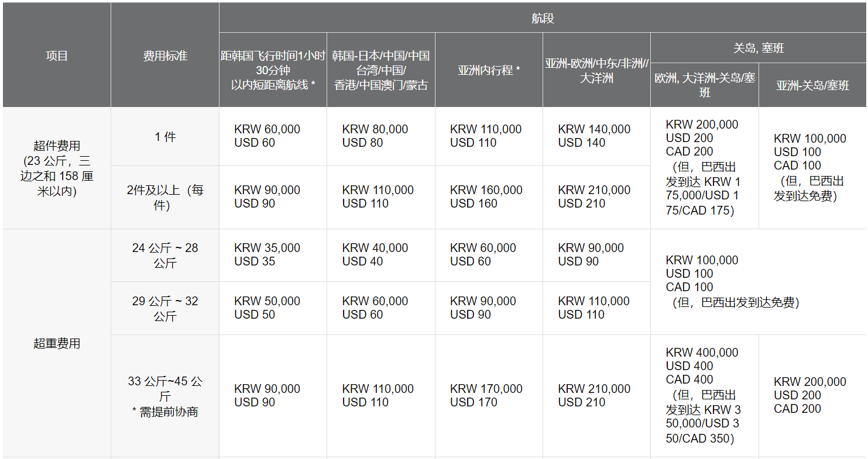868x459 pixels.
Task: Click the 亚洲内行程 column header
Action: click(x=489, y=70)
